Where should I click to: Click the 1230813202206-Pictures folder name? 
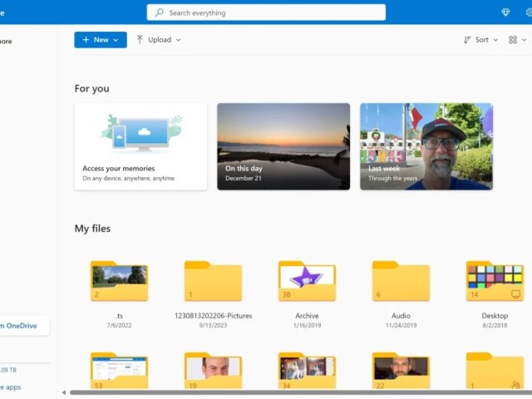coord(213,316)
